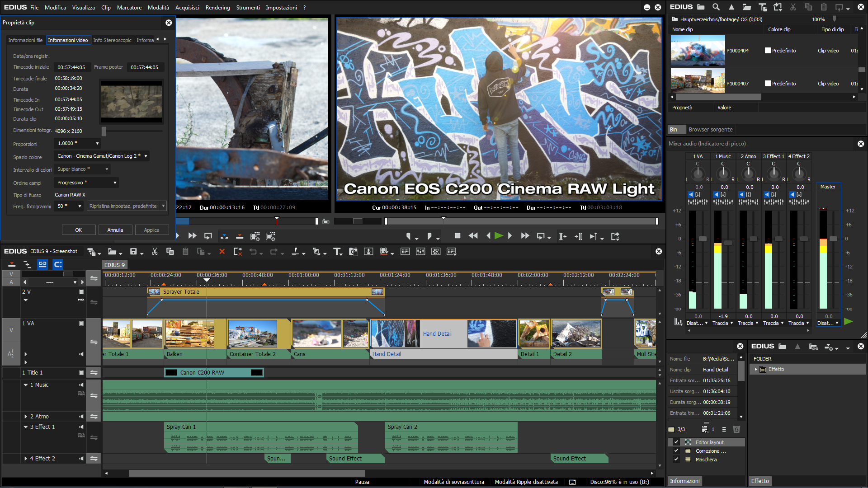The width and height of the screenshot is (868, 488).
Task: Click the Master channel fader
Action: pyautogui.click(x=833, y=239)
